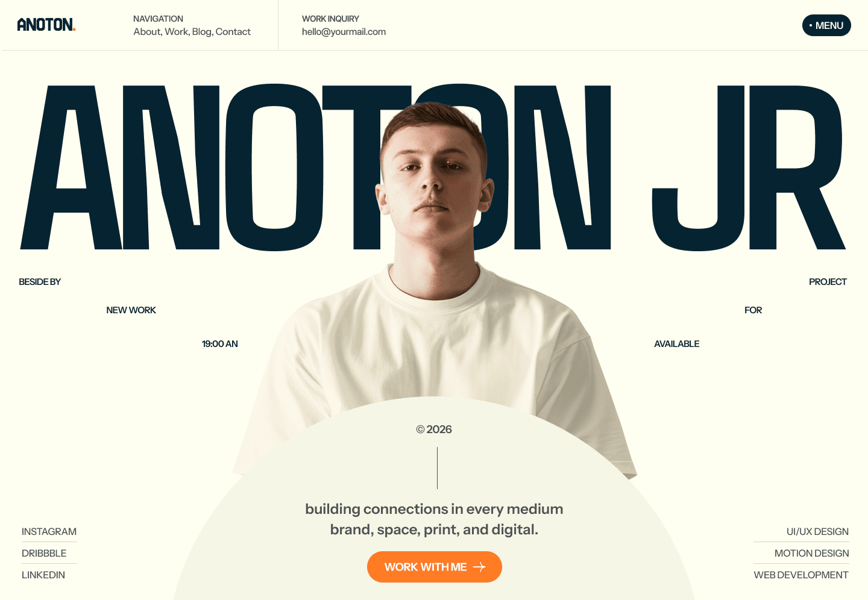Click the ANOTON logo
Viewport: 868px width, 600px height.
[x=46, y=25]
